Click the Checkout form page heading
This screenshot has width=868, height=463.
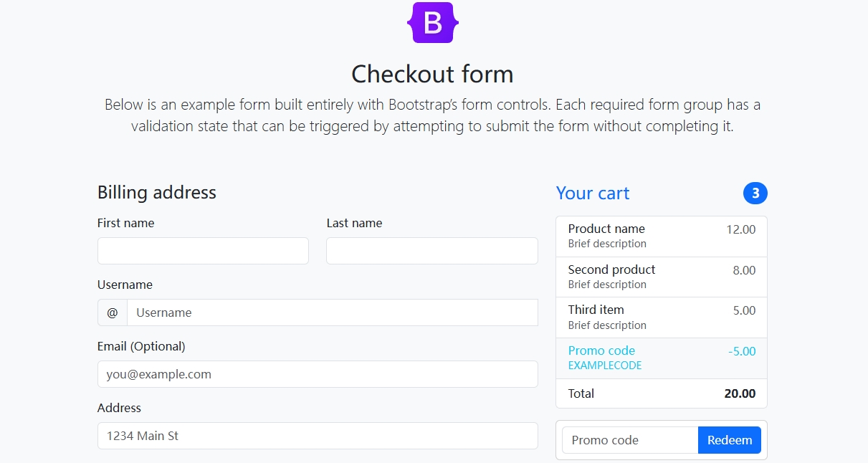point(432,74)
